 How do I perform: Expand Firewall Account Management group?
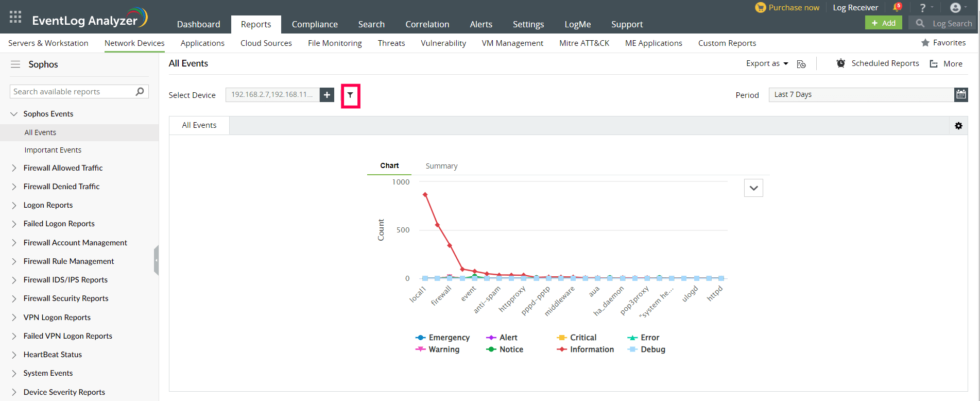point(14,243)
